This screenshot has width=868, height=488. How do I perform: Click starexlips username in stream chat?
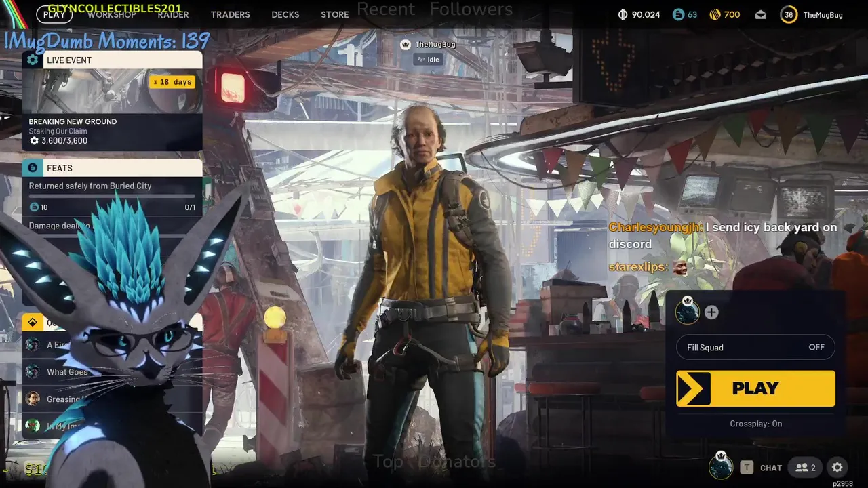638,267
